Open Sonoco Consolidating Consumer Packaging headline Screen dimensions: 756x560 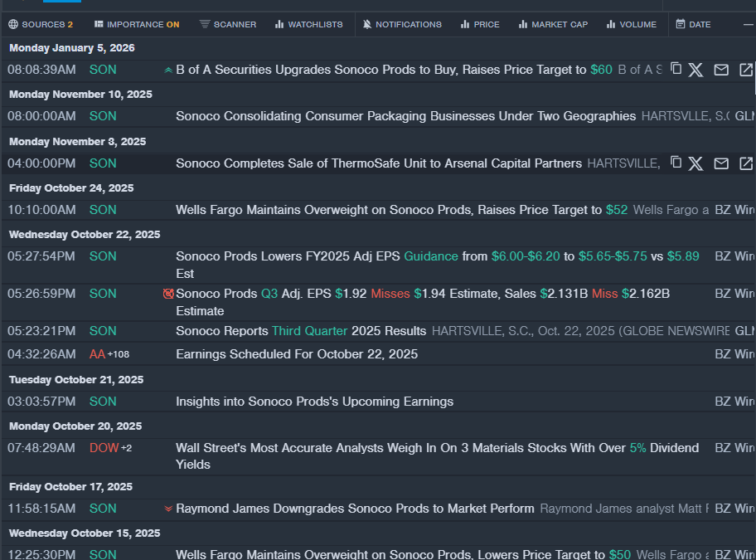[x=406, y=116]
